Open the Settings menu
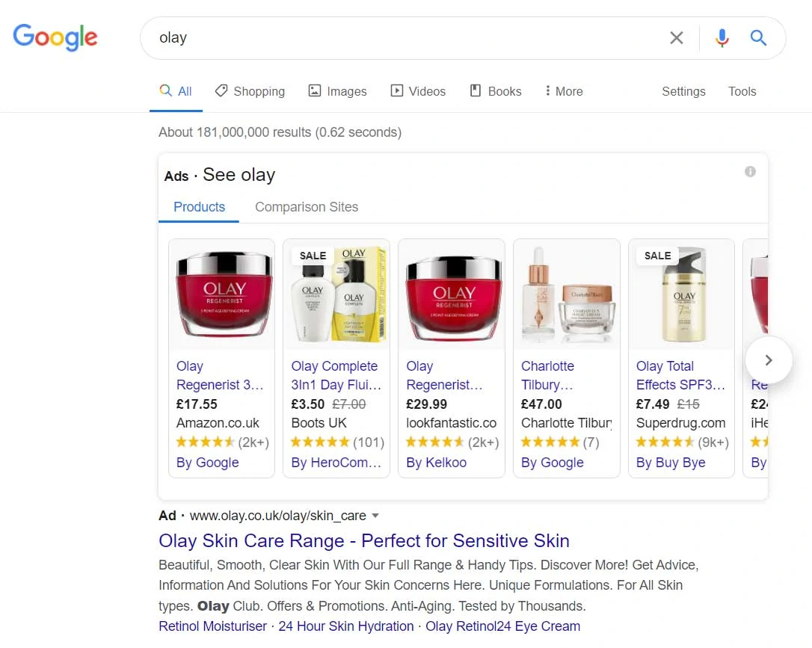Screen dimensions: 812x648 (683, 91)
